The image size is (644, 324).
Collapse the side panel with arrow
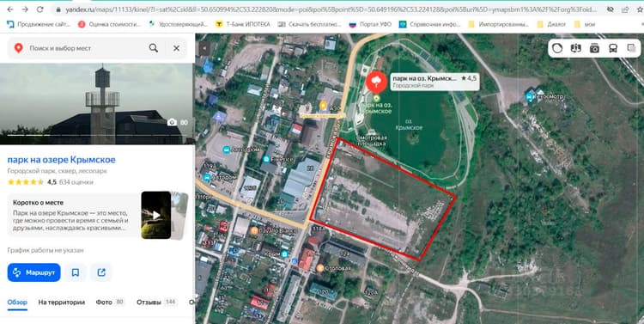[x=204, y=48]
